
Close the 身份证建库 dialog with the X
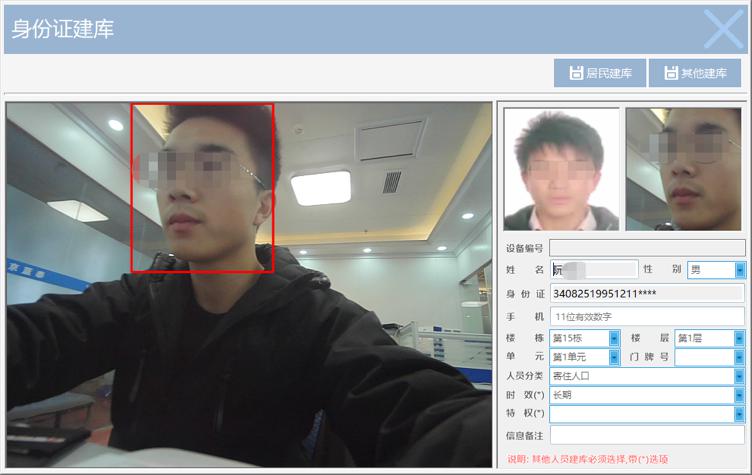[x=723, y=29]
